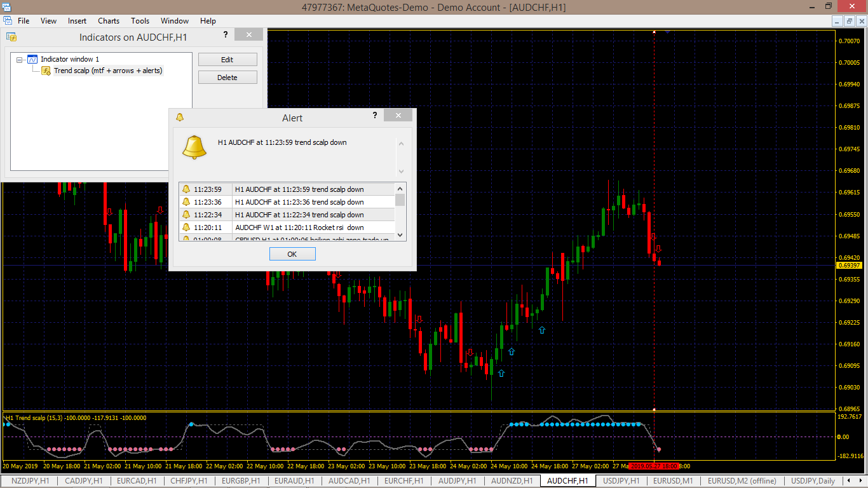The image size is (868, 488).
Task: Close the Alert dialog
Action: 398,116
